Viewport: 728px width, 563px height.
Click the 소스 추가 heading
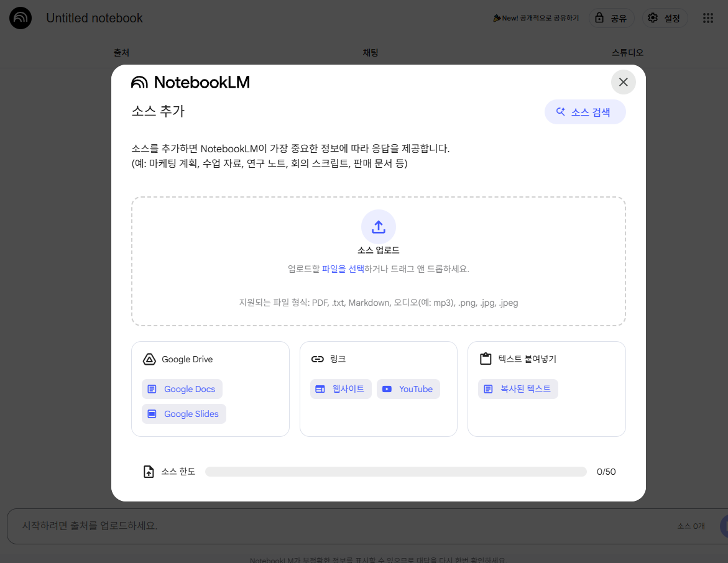158,111
